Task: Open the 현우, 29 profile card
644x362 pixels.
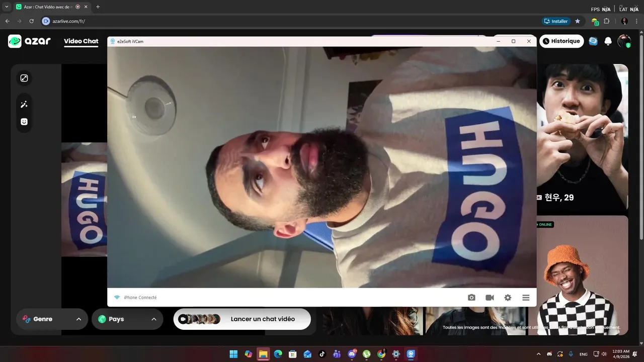Action: click(x=583, y=137)
